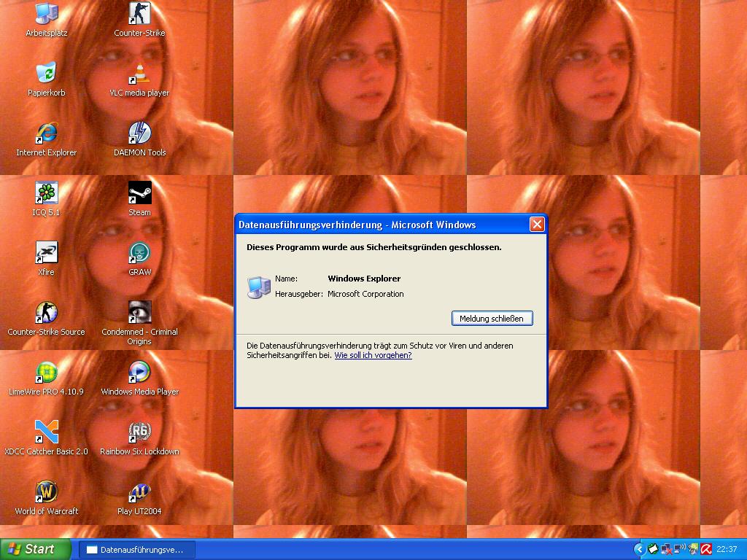Click the Microsoft Corporation publisher text

point(365,294)
